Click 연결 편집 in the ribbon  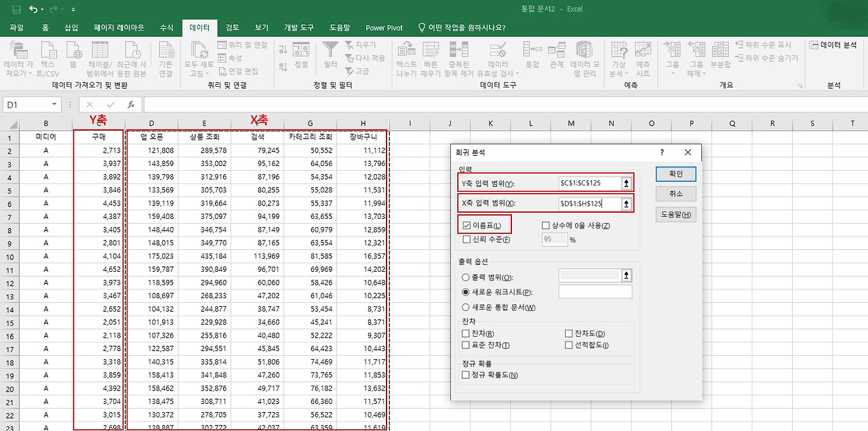click(237, 71)
